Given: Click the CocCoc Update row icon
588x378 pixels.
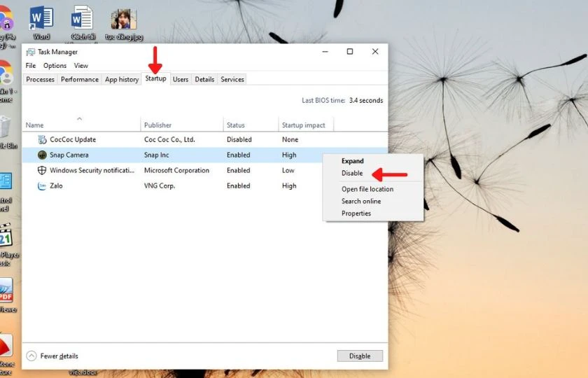Looking at the screenshot, I should (42, 139).
